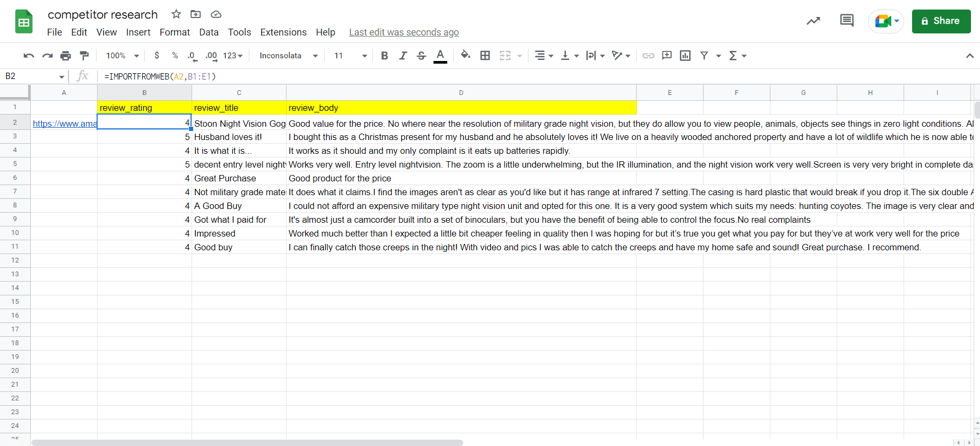Open comment history icon

point(847,21)
